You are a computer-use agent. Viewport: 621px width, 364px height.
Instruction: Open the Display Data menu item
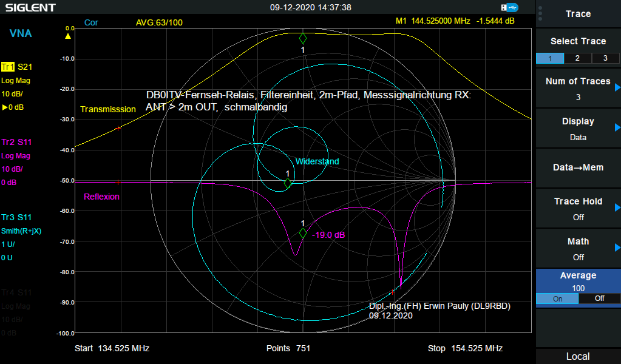click(x=579, y=128)
